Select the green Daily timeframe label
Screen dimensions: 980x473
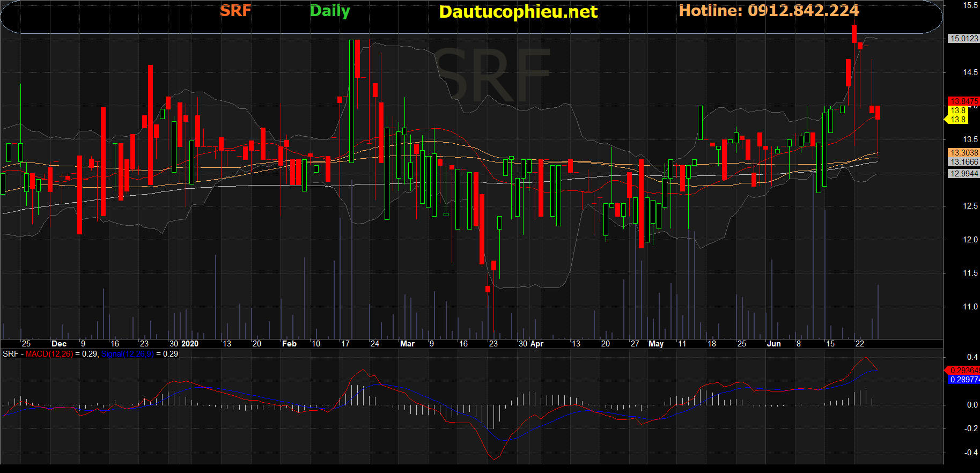(330, 11)
